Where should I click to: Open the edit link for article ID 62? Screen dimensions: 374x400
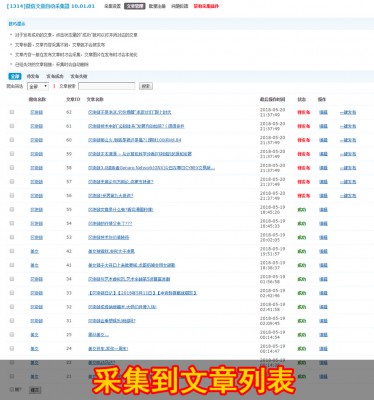coord(323,112)
